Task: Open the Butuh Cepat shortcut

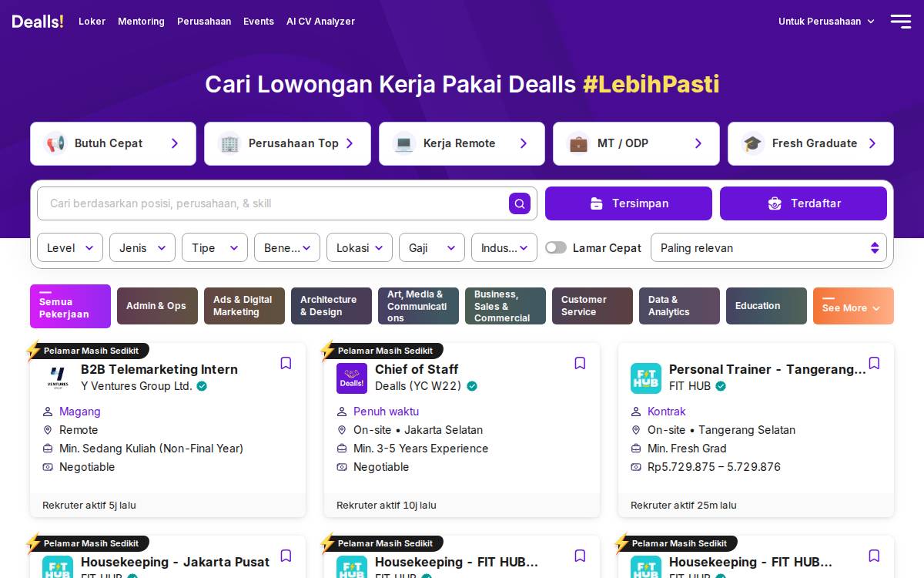Action: pos(113,143)
